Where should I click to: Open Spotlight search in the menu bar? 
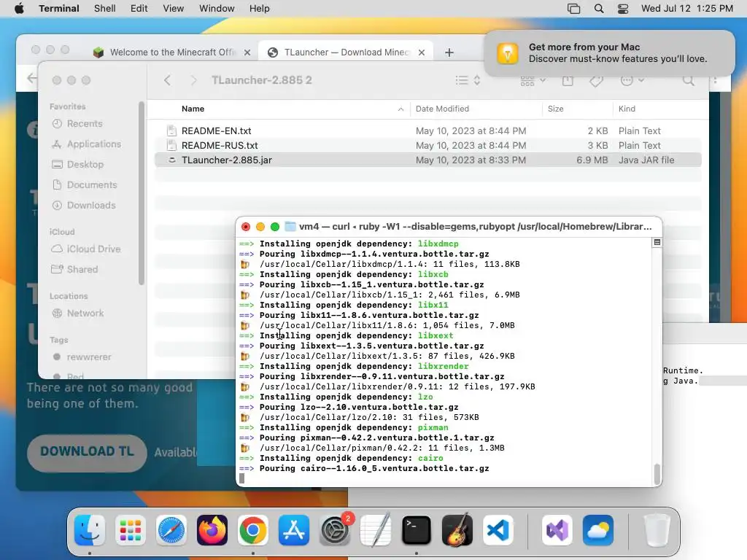(x=599, y=9)
